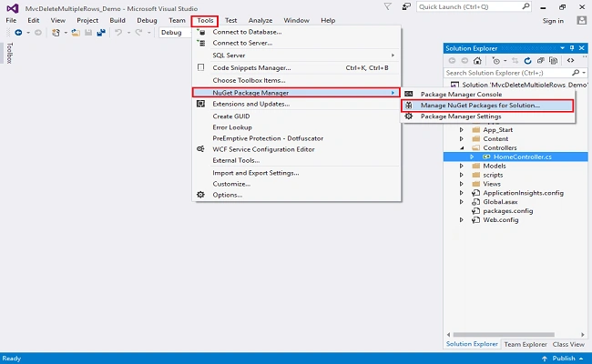Open the Debug configuration combo box

coord(175,33)
